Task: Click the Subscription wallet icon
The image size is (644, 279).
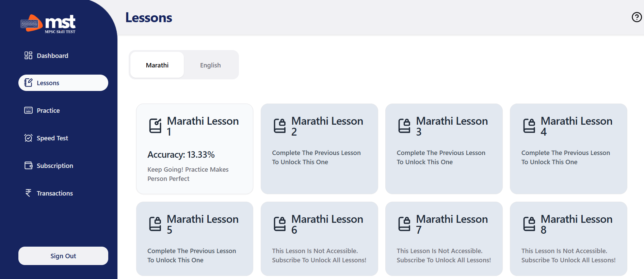Action: (x=28, y=166)
